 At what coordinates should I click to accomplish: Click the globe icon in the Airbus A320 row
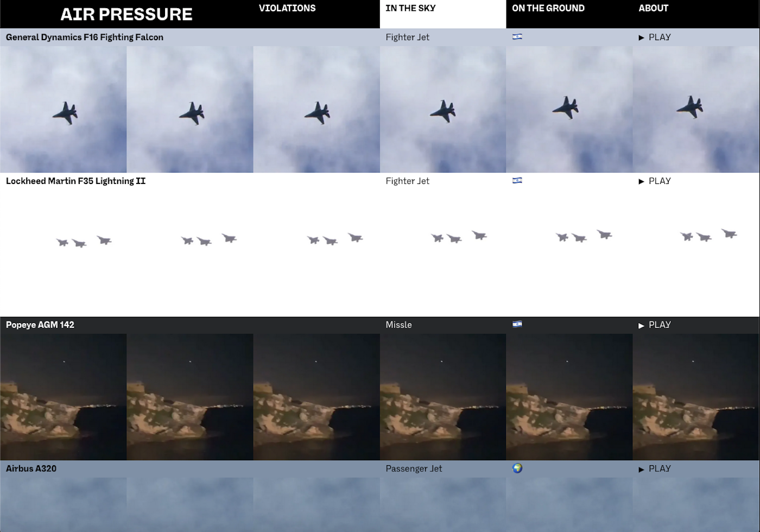click(517, 468)
